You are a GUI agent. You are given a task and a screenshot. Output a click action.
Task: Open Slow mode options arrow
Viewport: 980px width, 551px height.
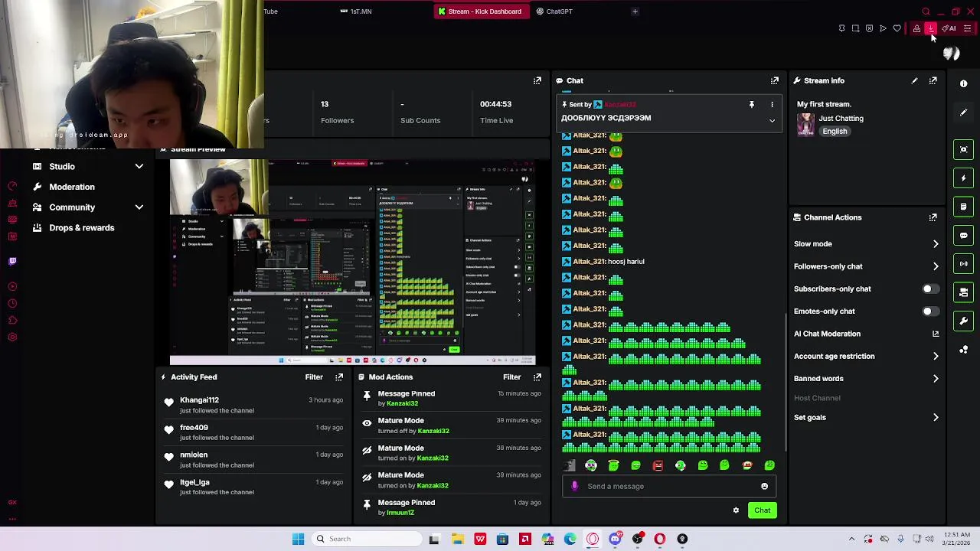pyautogui.click(x=936, y=244)
